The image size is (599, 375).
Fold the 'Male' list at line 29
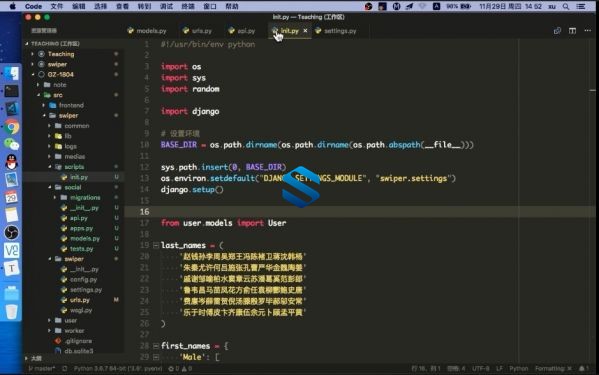[156, 357]
